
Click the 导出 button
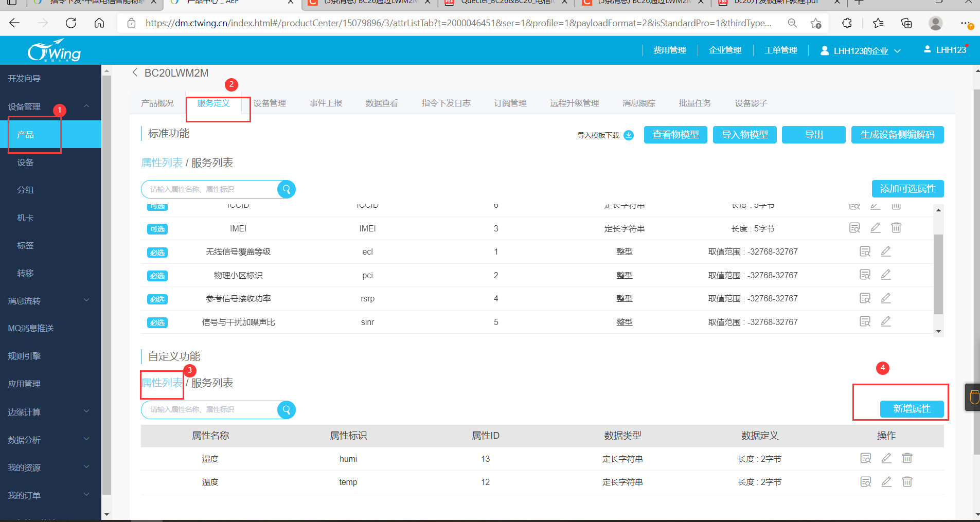click(x=814, y=135)
